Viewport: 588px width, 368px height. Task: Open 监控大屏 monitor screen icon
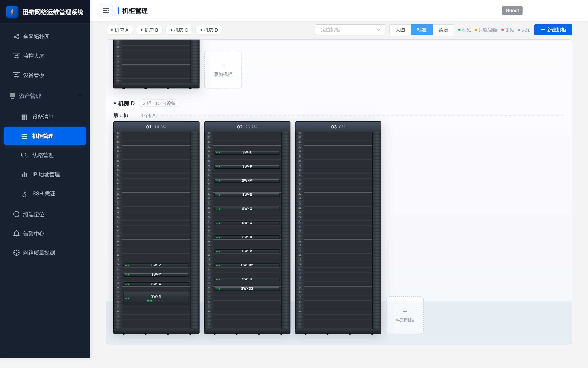tap(16, 56)
